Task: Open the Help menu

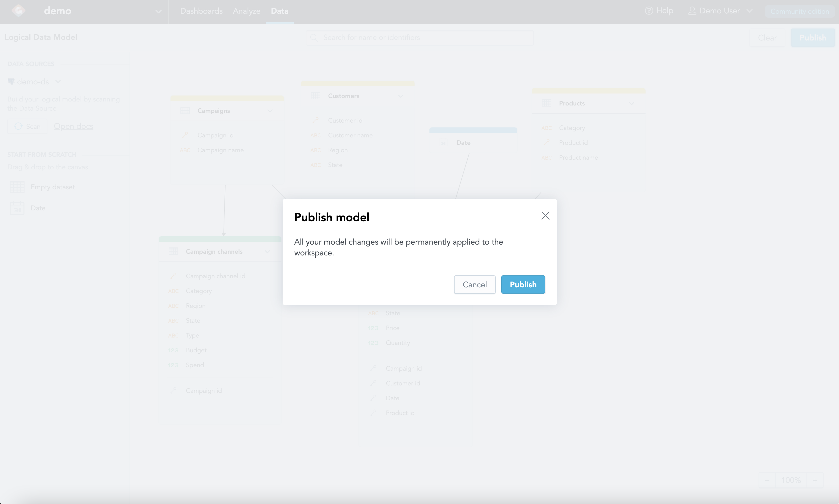Action: tap(659, 11)
